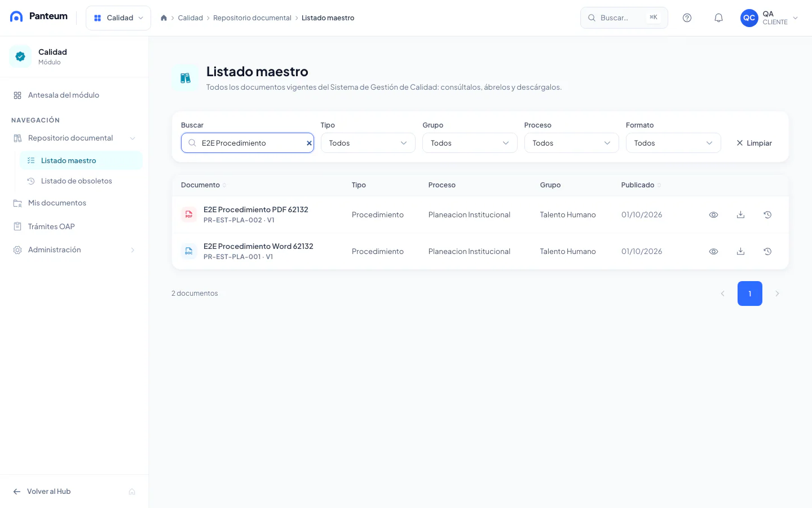Open Antesala del módulo
The image size is (812, 508).
74,95
